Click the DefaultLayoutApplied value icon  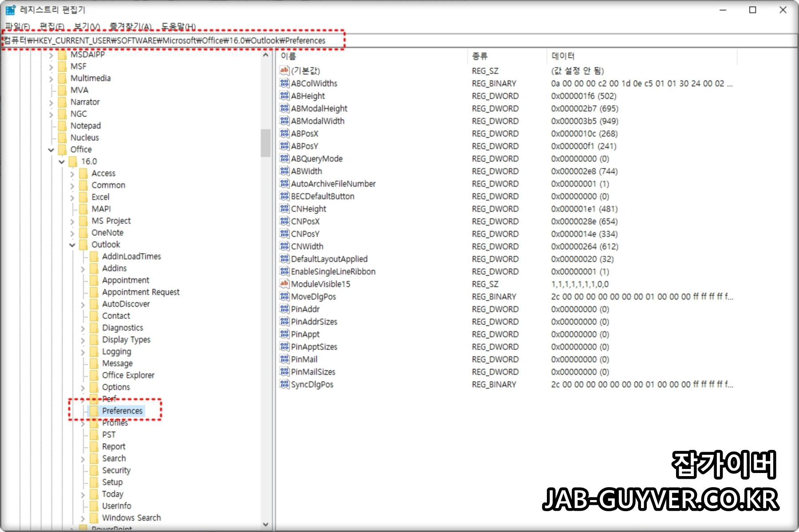[284, 258]
